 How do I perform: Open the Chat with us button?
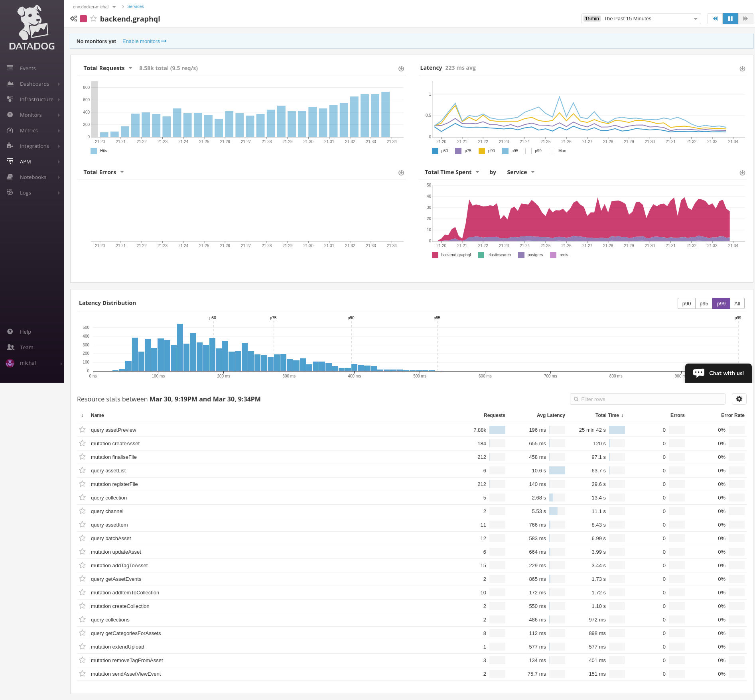[718, 373]
